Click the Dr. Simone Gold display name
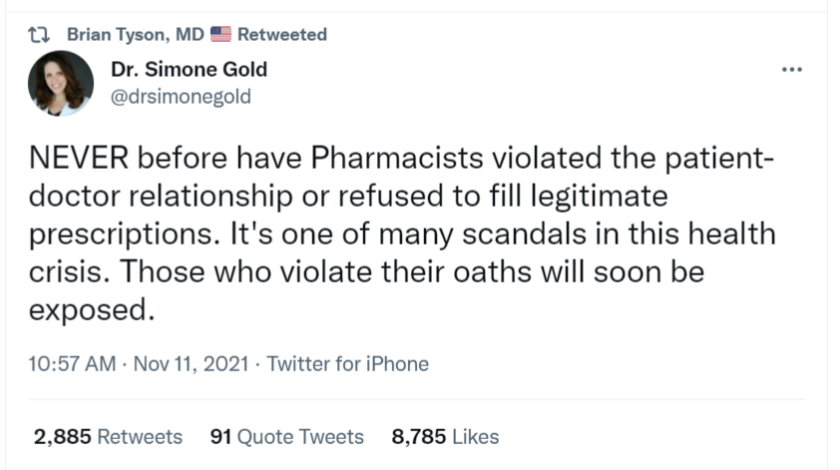Image resolution: width=840 pixels, height=470 pixels. click(x=189, y=70)
